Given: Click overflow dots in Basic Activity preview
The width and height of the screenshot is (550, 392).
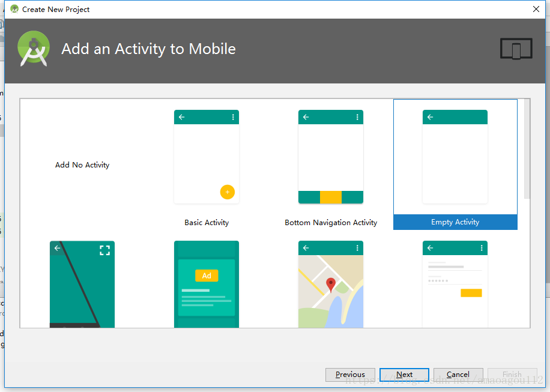Looking at the screenshot, I should pyautogui.click(x=233, y=117).
